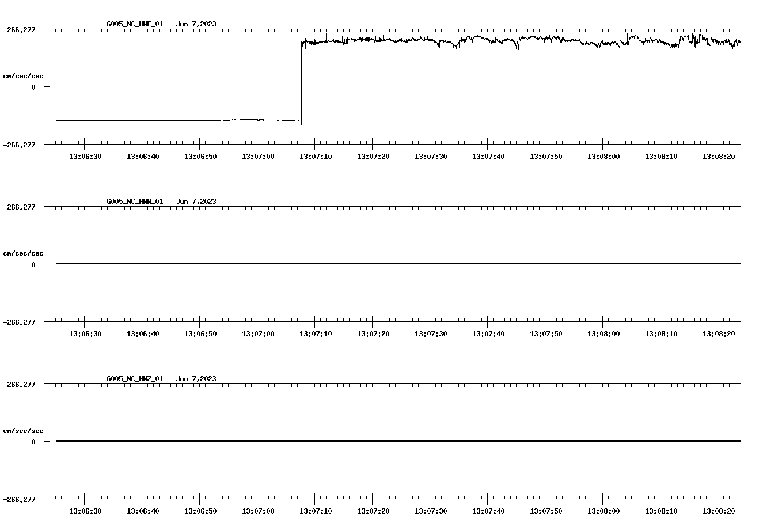Click the 13:07:50 tick label on top axis
The height and width of the screenshot is (532, 782).
546,154
